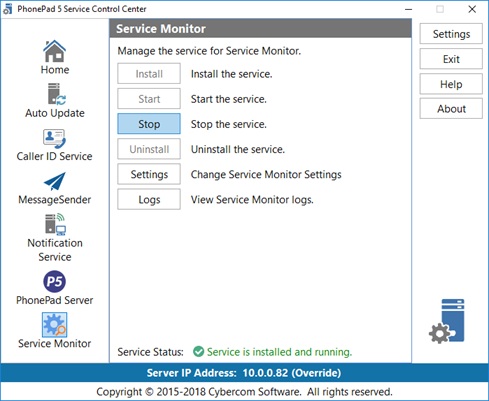Image resolution: width=489 pixels, height=401 pixels.
Task: Click the PhonePad app icon in title bar
Action: pyautogui.click(x=7, y=9)
